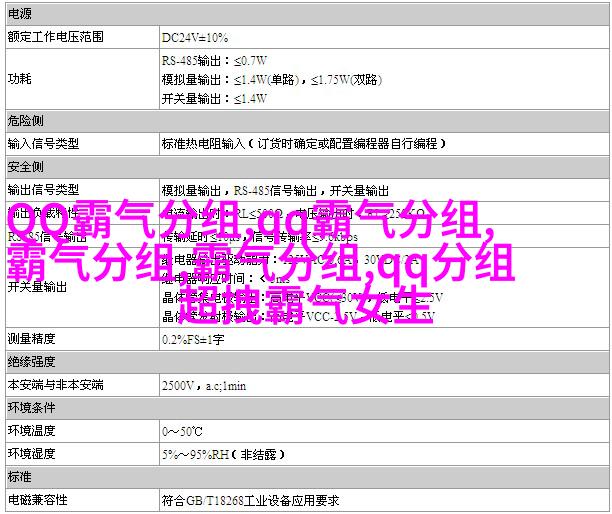Select the 5%～95%RH（非结露）value
The height and width of the screenshot is (514, 612).
(224, 454)
